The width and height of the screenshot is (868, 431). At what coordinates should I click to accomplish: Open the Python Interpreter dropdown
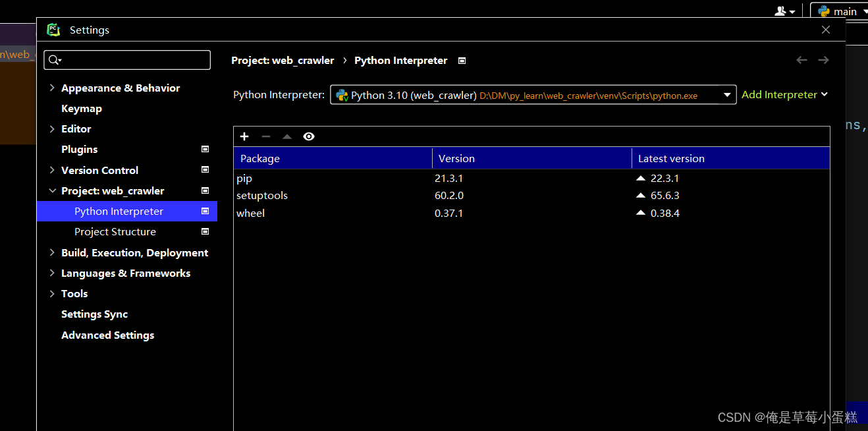(x=533, y=95)
